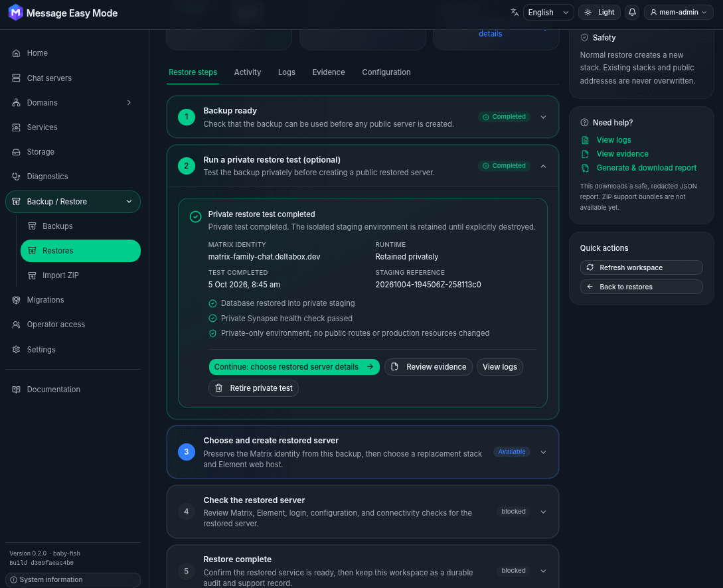Open the Configuration tab
Screen dimensions: 723x588
pos(386,72)
